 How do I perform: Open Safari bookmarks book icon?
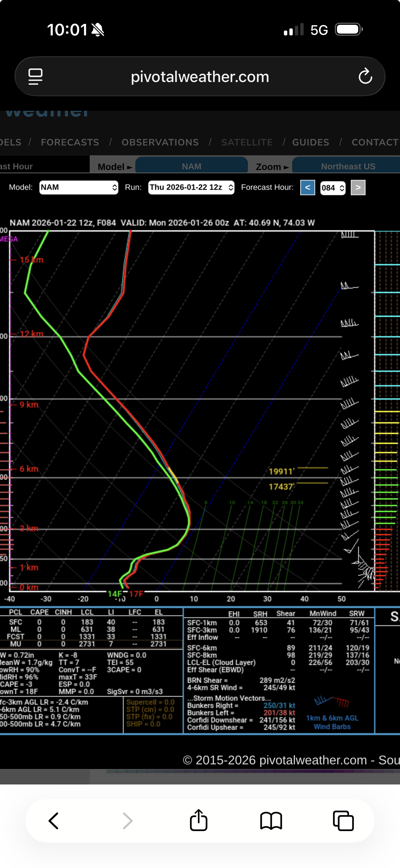(x=271, y=820)
